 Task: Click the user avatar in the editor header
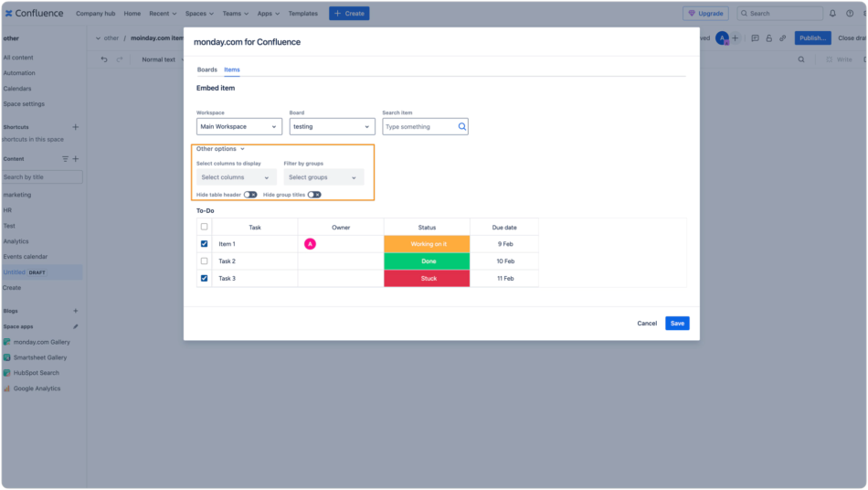(x=722, y=38)
